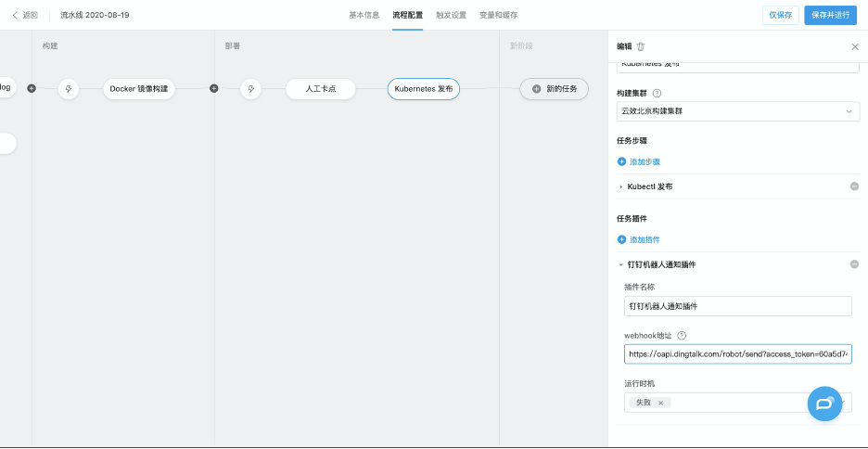Delete the task with the trash icon

point(641,46)
